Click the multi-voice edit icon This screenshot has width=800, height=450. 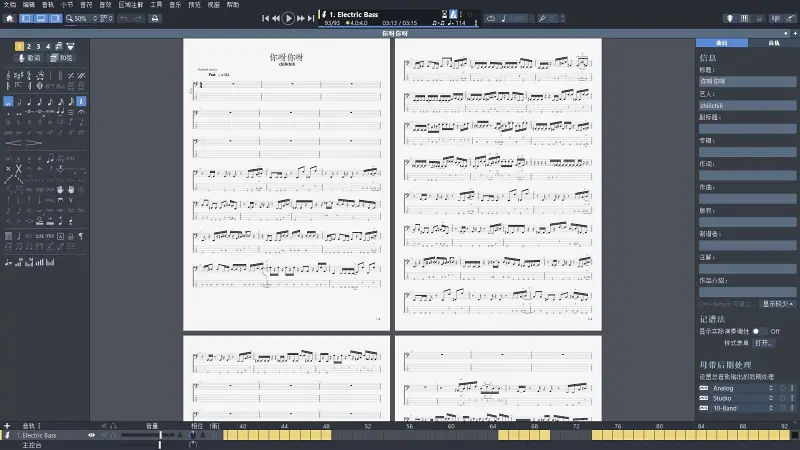click(59, 46)
